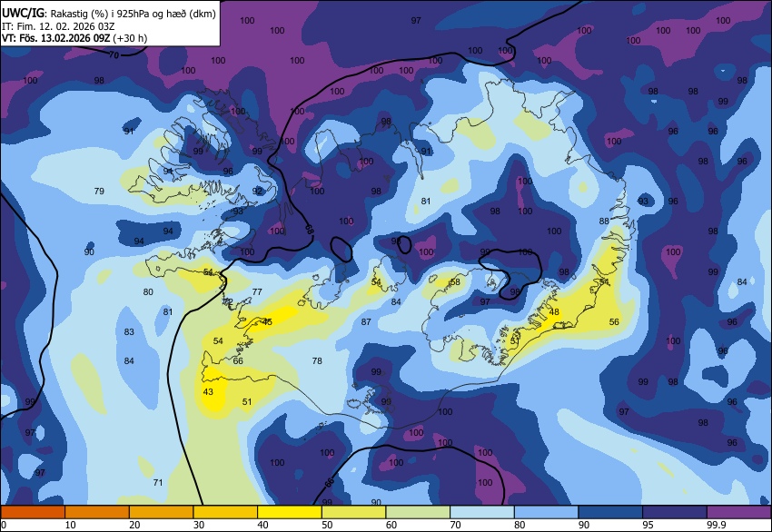Select the medium blue 90–95 legend swatch

[x=610, y=512]
